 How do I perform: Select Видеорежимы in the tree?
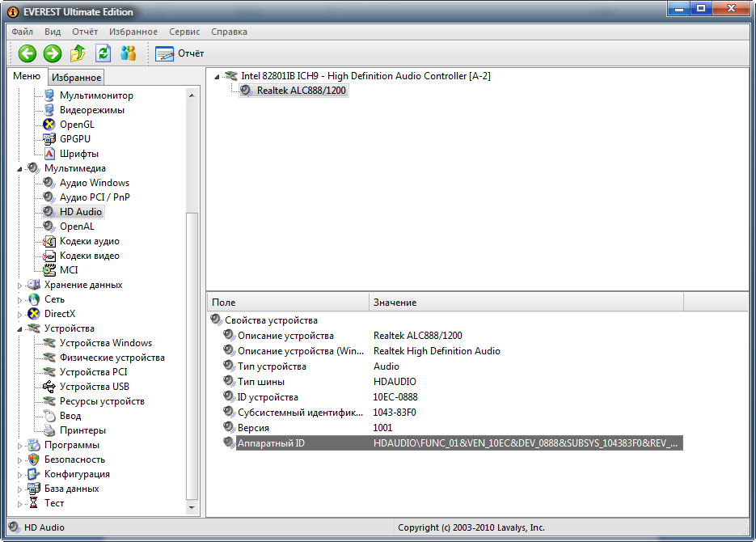coord(91,110)
